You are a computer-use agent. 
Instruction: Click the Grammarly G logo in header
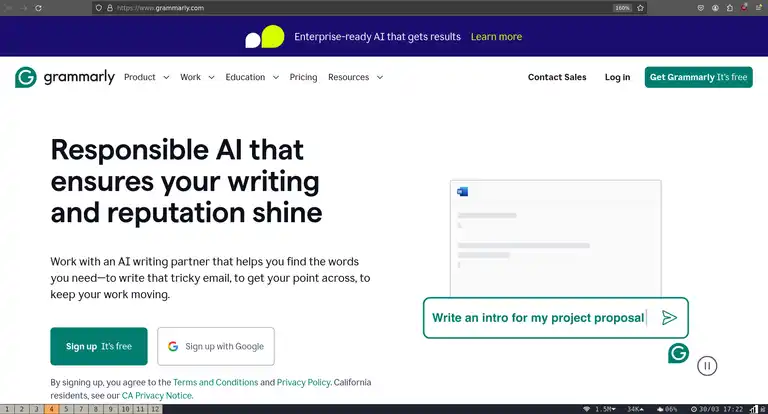[25, 77]
